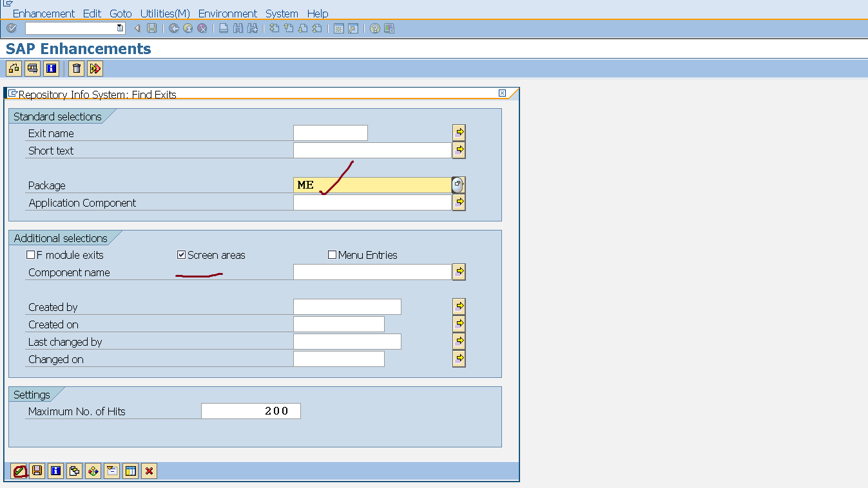Open the Environment menu
Image resolution: width=868 pixels, height=488 pixels.
point(227,13)
